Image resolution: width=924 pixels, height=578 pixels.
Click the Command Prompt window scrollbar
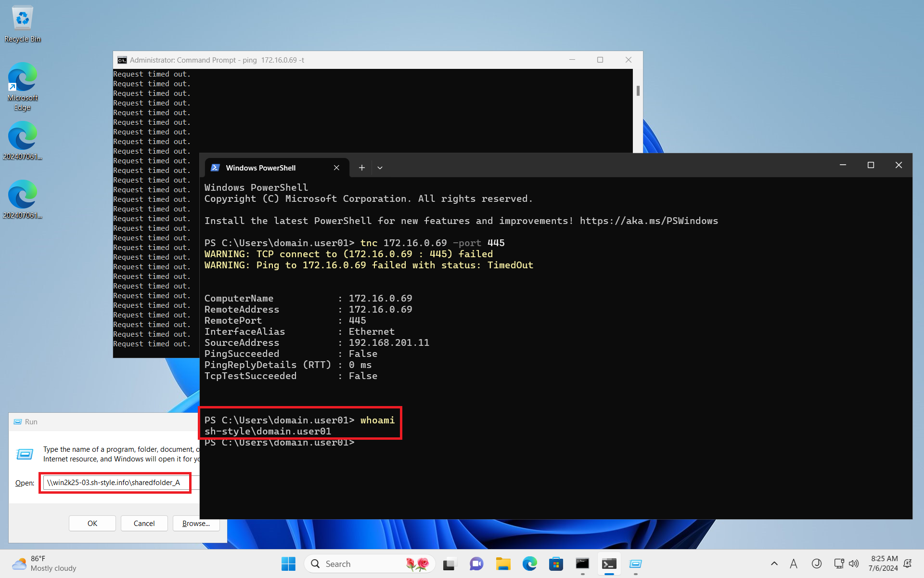(639, 90)
